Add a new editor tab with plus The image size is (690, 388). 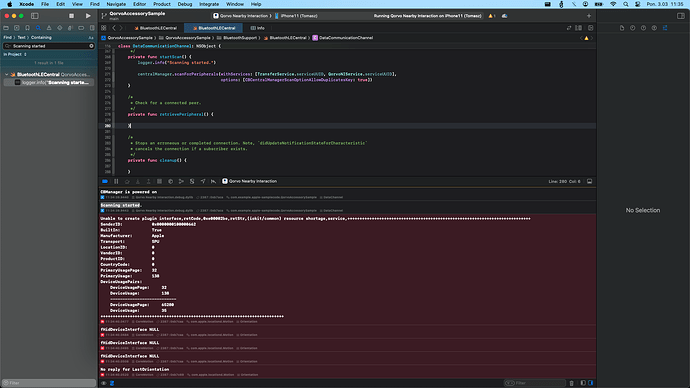(589, 16)
